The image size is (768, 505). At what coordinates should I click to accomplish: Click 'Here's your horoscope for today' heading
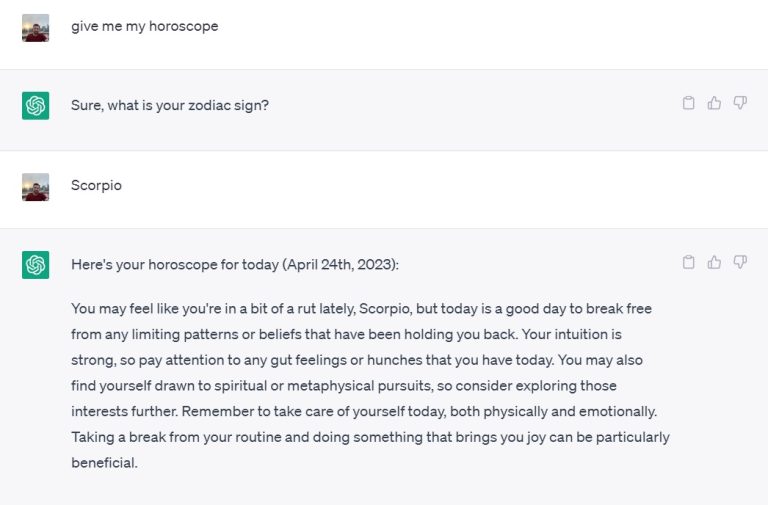coord(175,265)
